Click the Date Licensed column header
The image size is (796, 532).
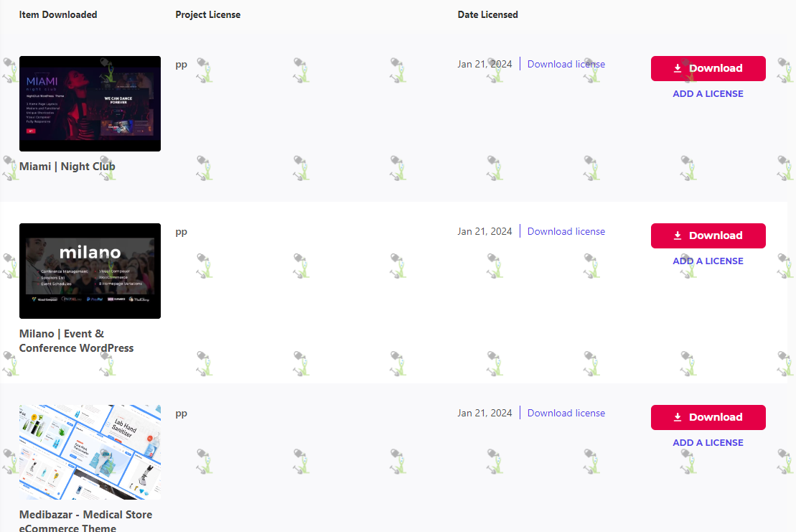(488, 15)
